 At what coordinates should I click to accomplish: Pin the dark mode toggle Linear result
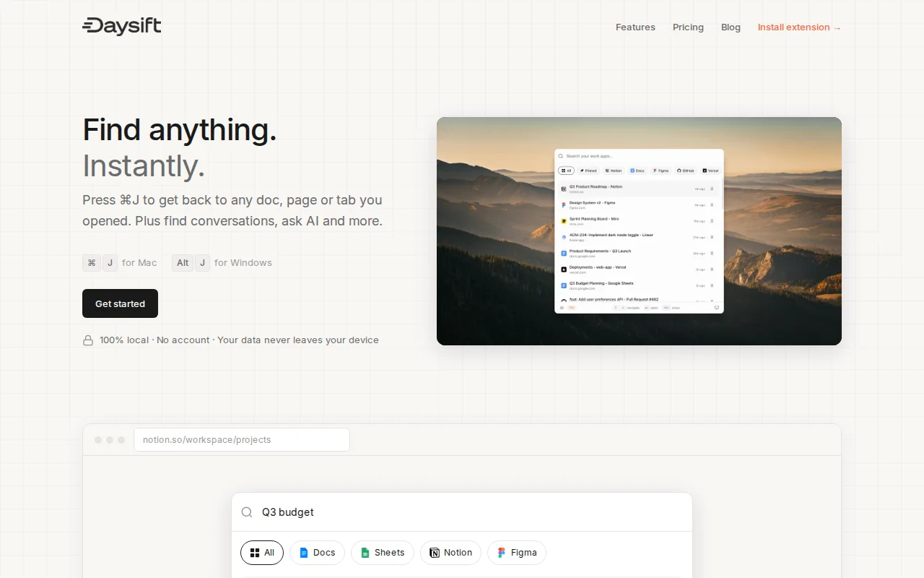pyautogui.click(x=712, y=237)
